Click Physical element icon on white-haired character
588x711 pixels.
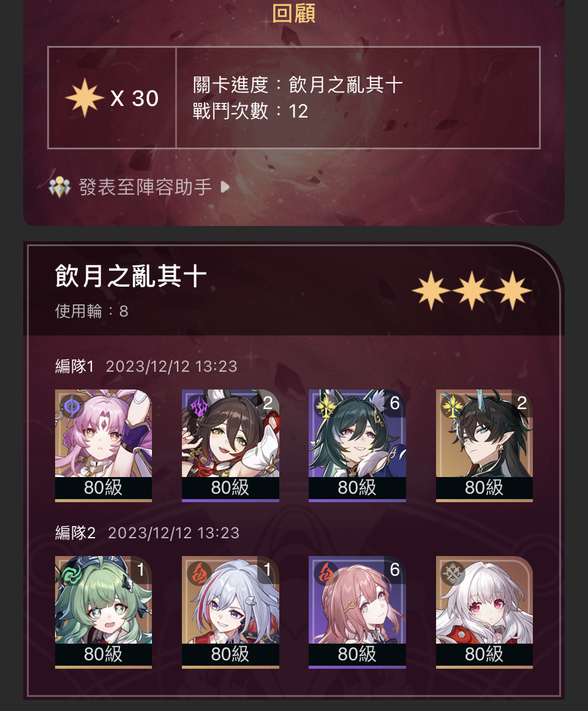point(453,573)
